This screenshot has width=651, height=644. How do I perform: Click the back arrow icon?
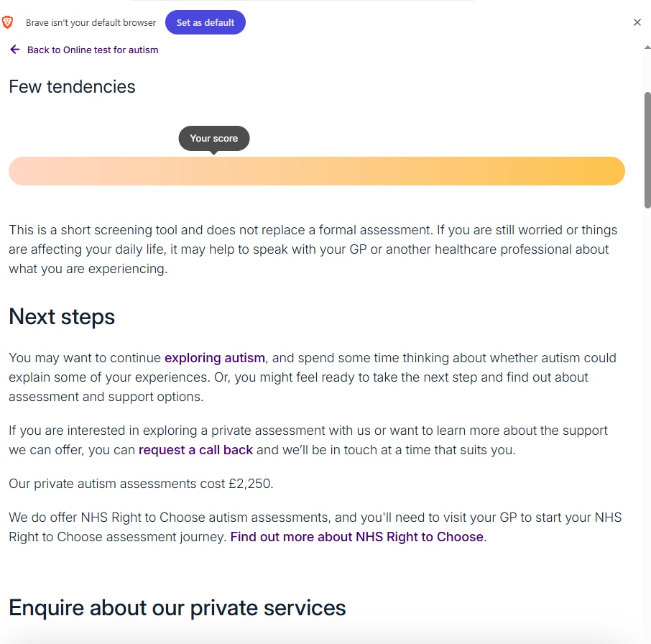tap(15, 50)
